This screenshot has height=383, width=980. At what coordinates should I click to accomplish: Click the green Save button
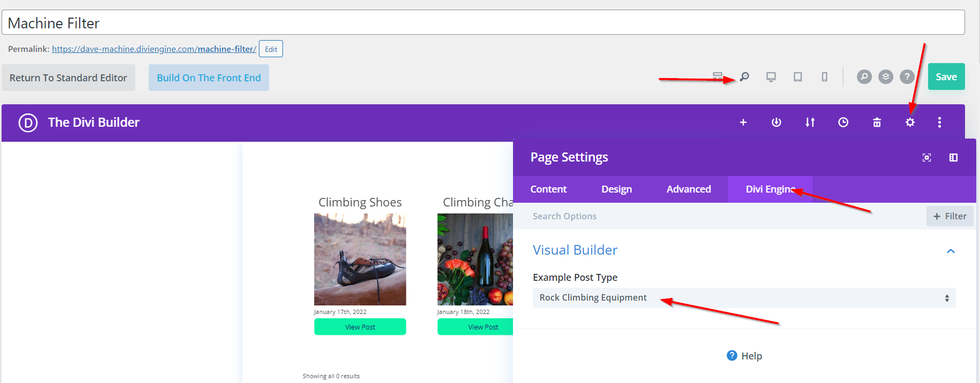click(x=946, y=77)
